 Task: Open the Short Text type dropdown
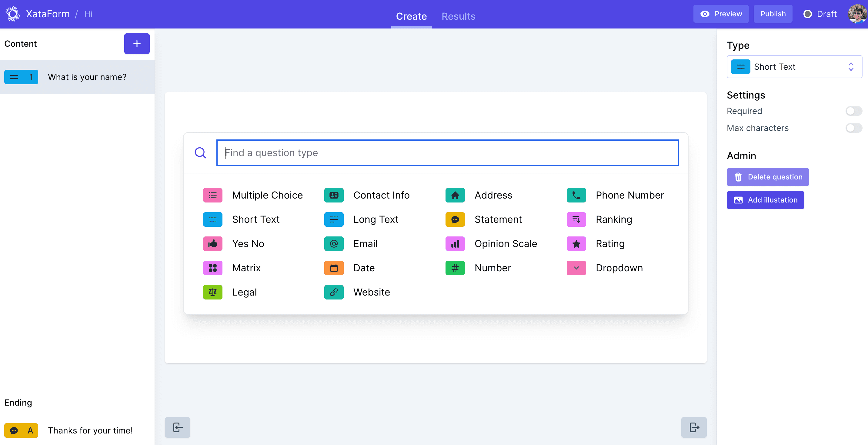click(794, 67)
